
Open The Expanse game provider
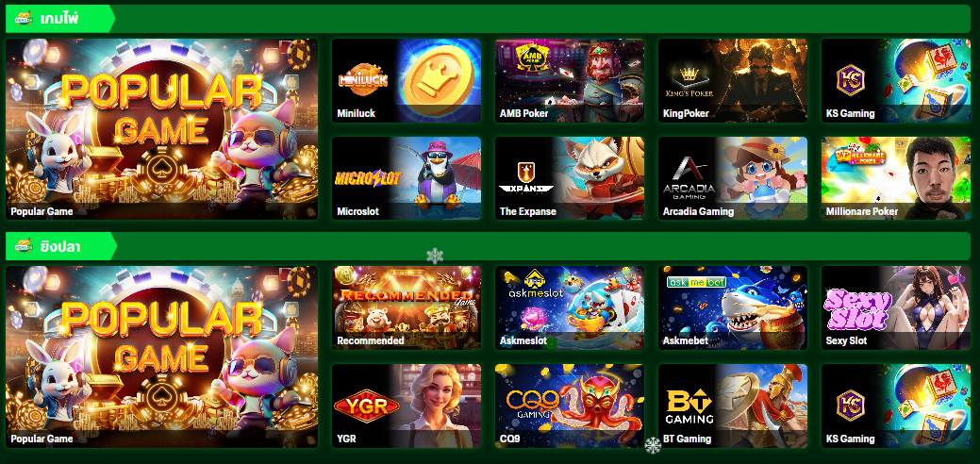[570, 178]
